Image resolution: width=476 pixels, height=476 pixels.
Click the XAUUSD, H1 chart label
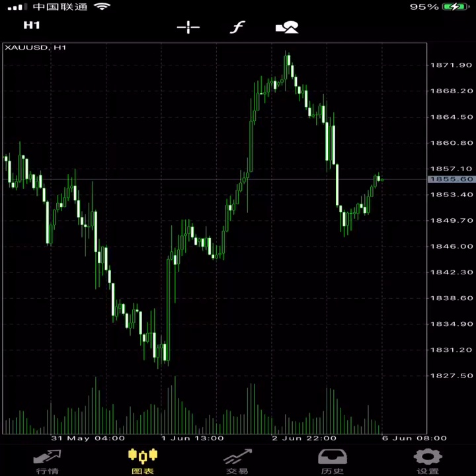pos(36,48)
